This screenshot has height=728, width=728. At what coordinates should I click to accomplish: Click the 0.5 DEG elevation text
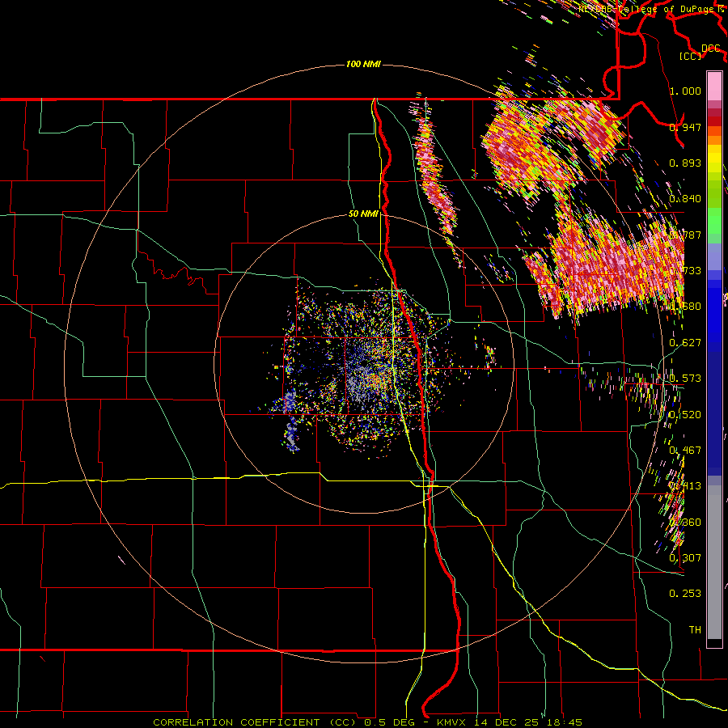(389, 722)
